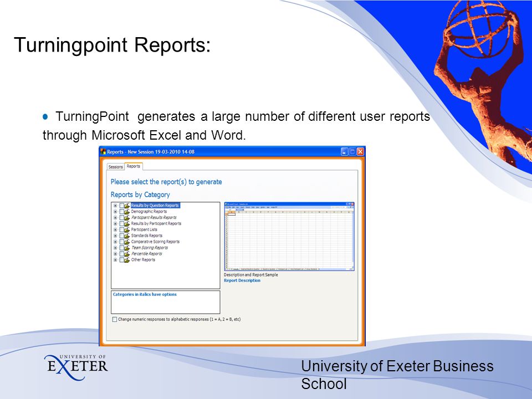
Task: Check Comparative Scoring Reports box
Action: click(x=121, y=242)
